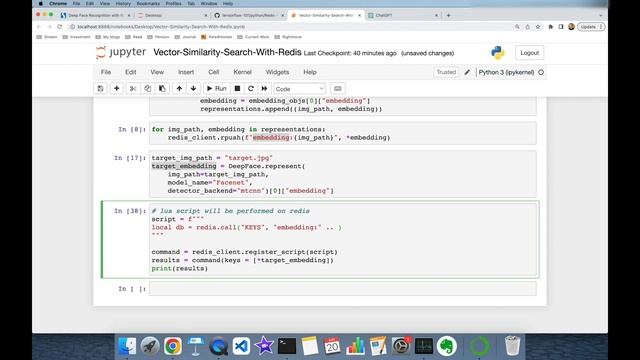Open the Cell menu in Jupyter

[214, 72]
